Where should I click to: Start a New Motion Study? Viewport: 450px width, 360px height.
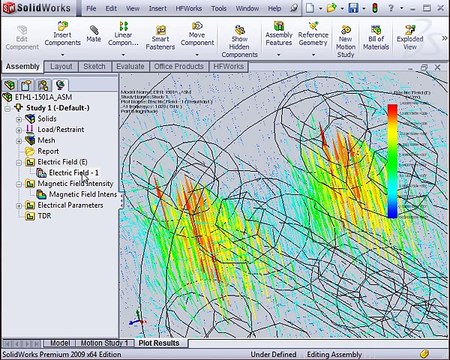pyautogui.click(x=346, y=42)
